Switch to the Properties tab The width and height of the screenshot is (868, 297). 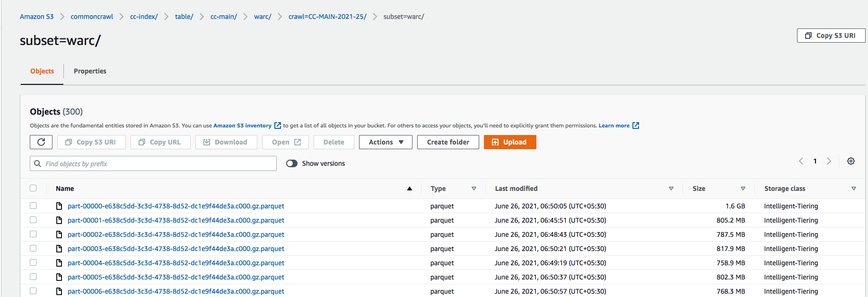[90, 71]
